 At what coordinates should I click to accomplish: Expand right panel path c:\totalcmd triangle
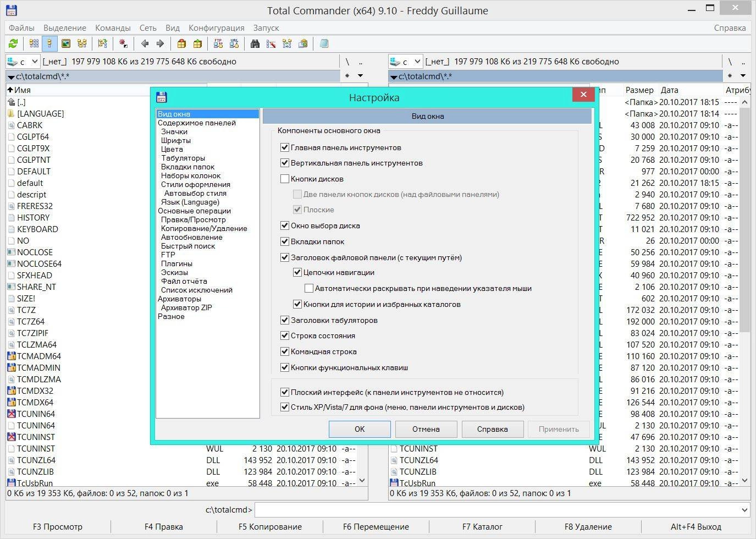click(393, 77)
